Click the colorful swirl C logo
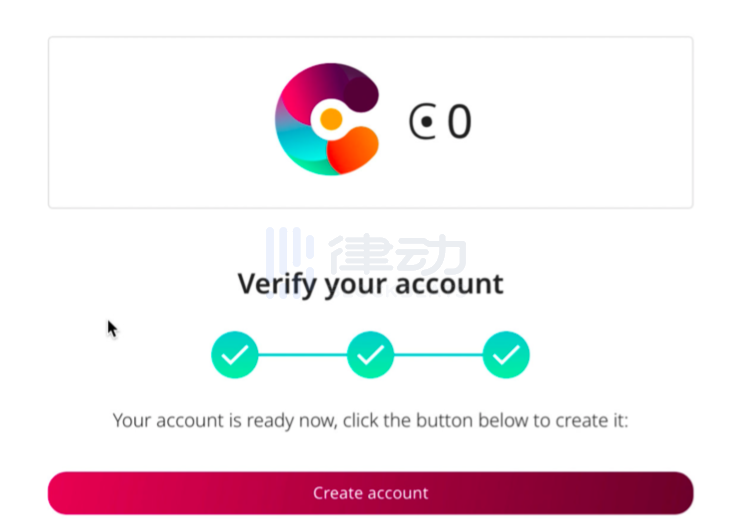Screen dimensions: 733x527 [x=327, y=119]
